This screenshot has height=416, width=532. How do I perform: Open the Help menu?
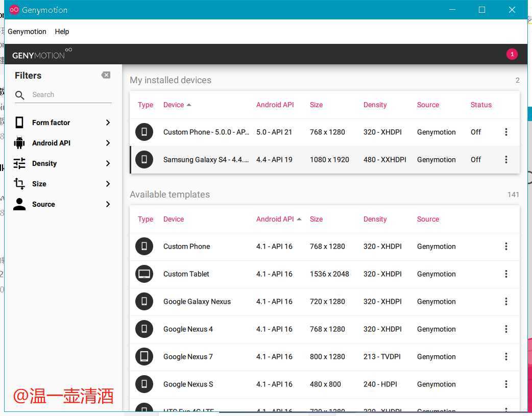coord(62,32)
